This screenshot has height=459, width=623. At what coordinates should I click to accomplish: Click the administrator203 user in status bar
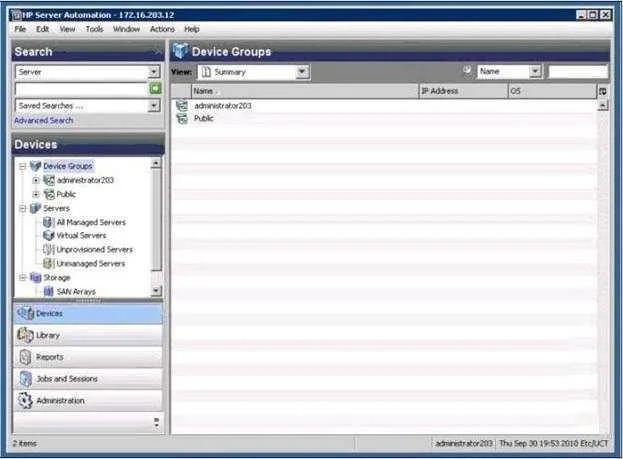pos(464,444)
